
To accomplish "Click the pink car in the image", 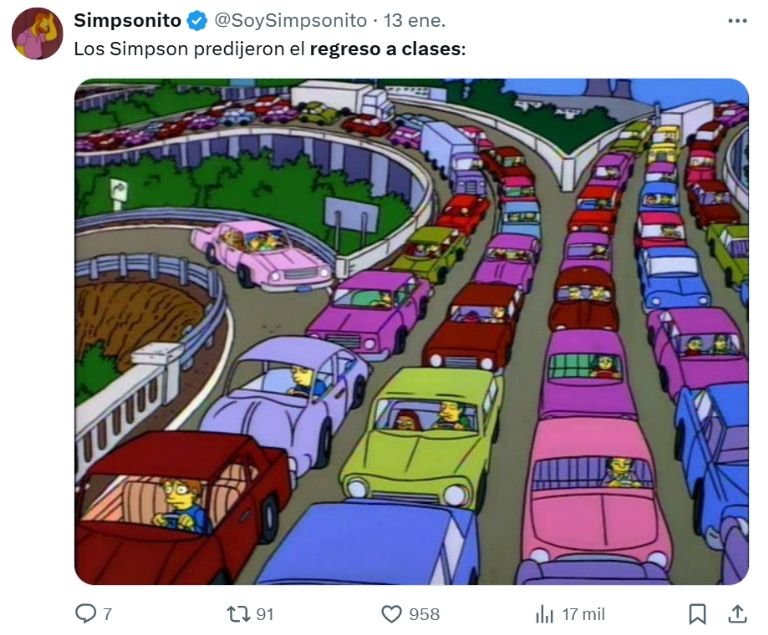I will pos(262,254).
